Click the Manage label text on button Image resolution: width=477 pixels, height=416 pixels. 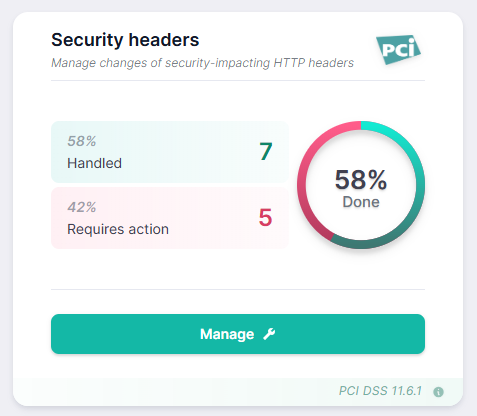click(x=227, y=334)
